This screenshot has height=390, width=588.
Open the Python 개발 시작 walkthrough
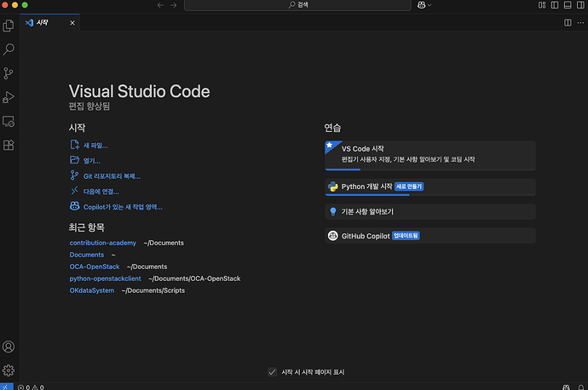(x=430, y=187)
